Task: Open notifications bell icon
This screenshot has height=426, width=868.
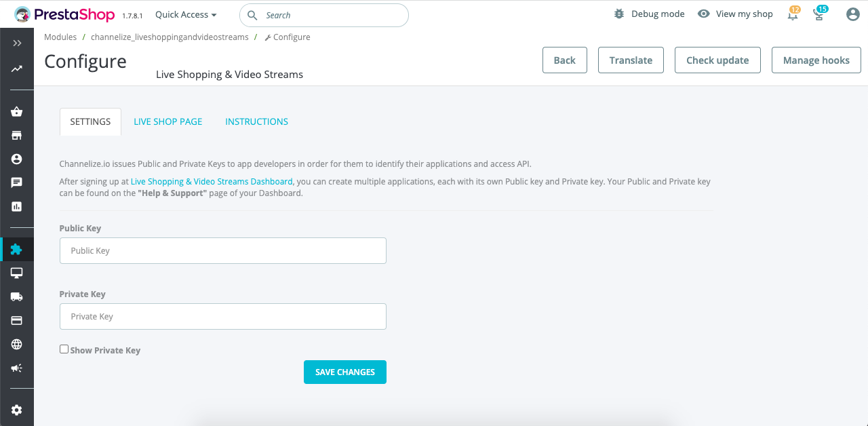Action: [x=793, y=14]
